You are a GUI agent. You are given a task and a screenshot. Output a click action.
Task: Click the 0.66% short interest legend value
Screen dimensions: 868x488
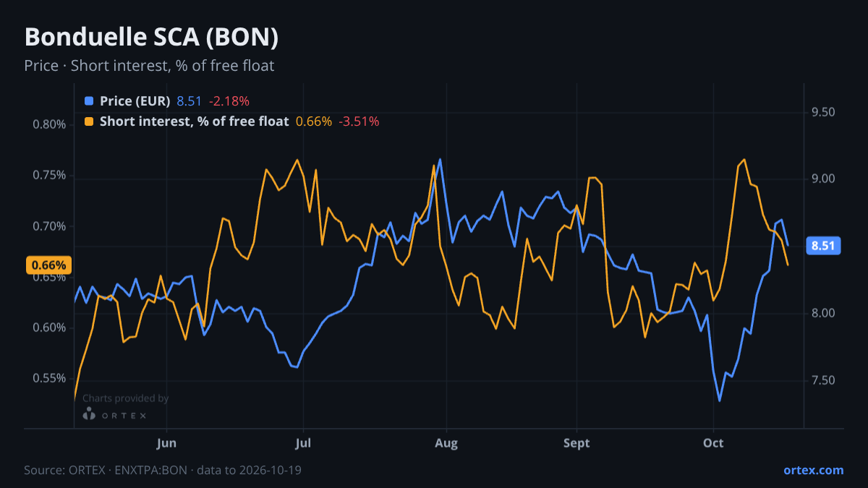(x=314, y=121)
